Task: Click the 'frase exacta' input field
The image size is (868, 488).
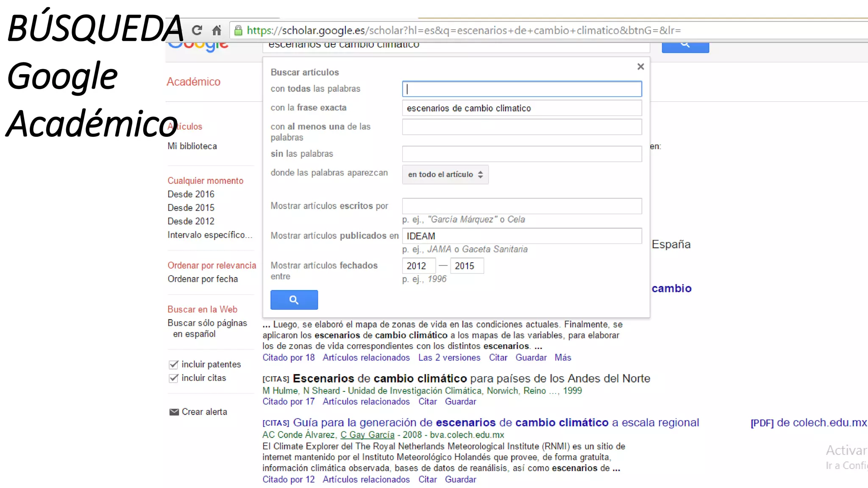Action: pos(522,108)
